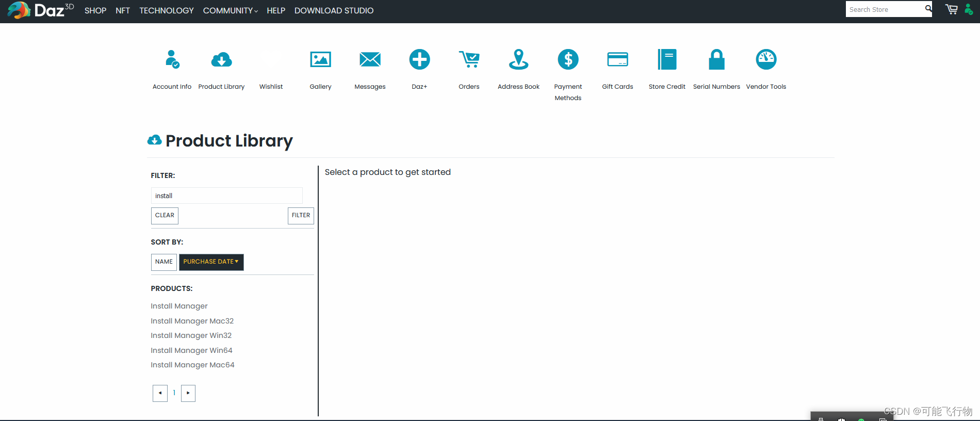Image resolution: width=980 pixels, height=421 pixels.
Task: Open the TECHNOLOGY menu item
Action: (x=167, y=10)
